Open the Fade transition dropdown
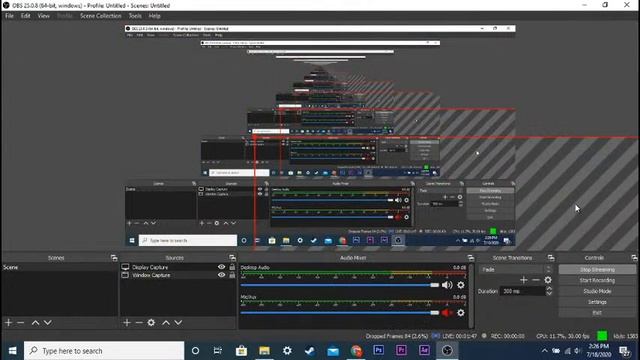This screenshot has height=360, width=640. [516, 269]
